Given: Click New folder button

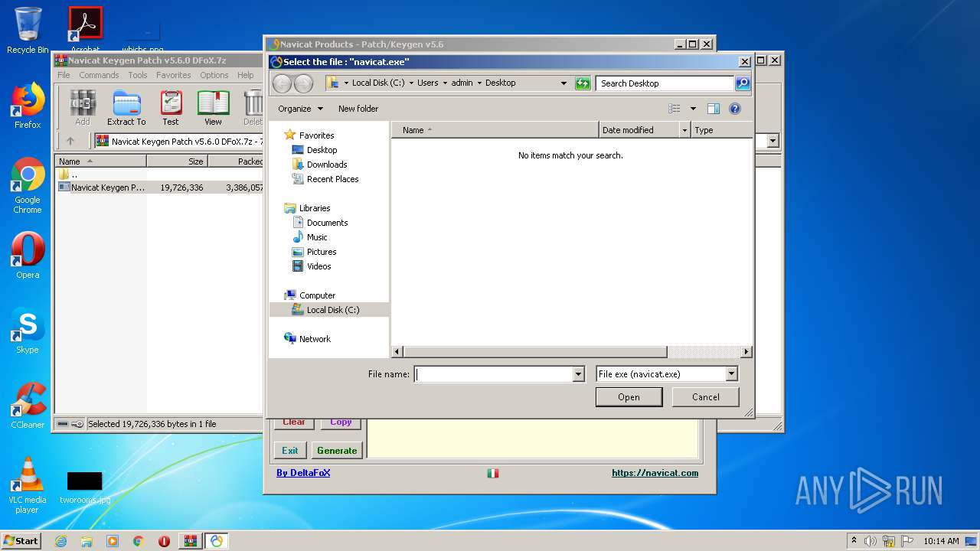Looking at the screenshot, I should click(x=358, y=109).
